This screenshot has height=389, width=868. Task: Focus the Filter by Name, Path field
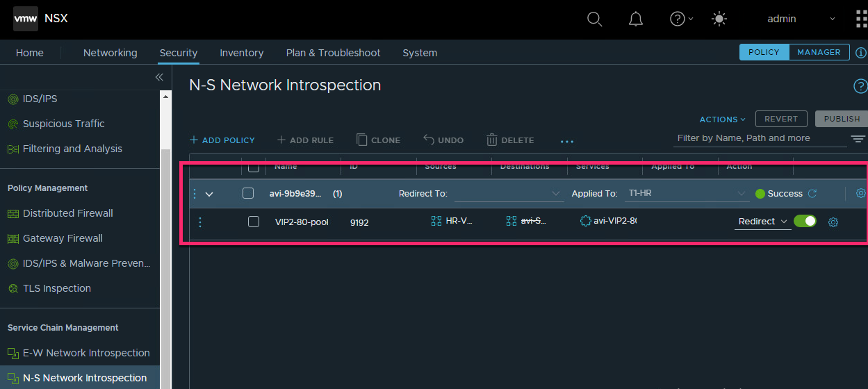tap(760, 138)
